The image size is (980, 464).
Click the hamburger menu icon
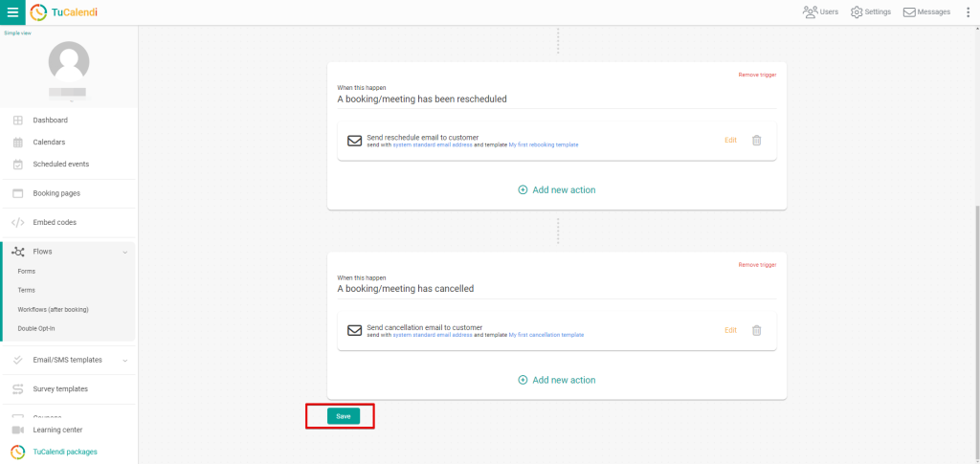pyautogui.click(x=12, y=12)
